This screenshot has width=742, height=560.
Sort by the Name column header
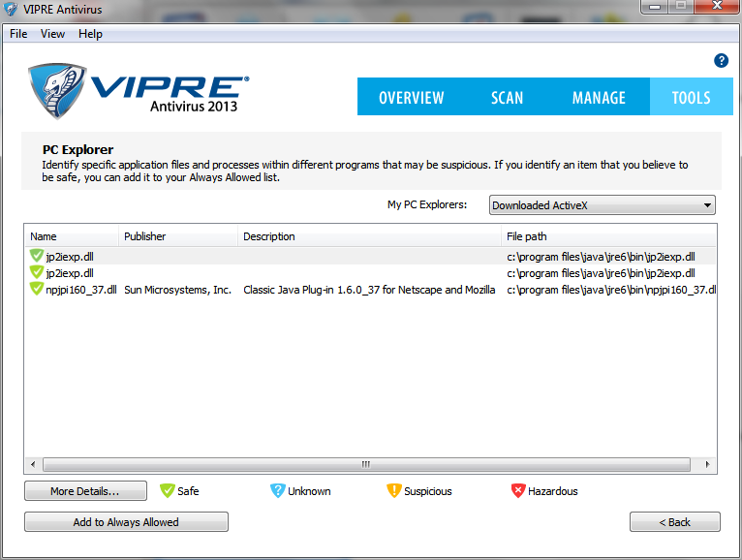pyautogui.click(x=72, y=236)
